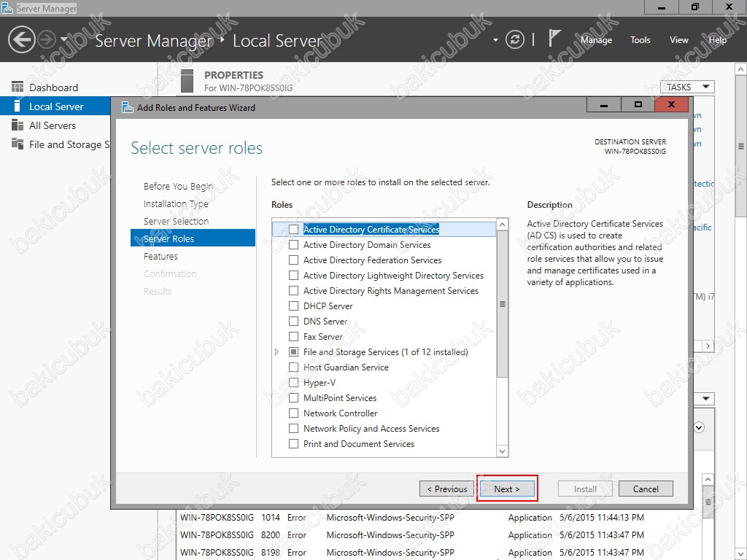Click the Properties server icon
The width and height of the screenshot is (747, 560).
coord(187,81)
